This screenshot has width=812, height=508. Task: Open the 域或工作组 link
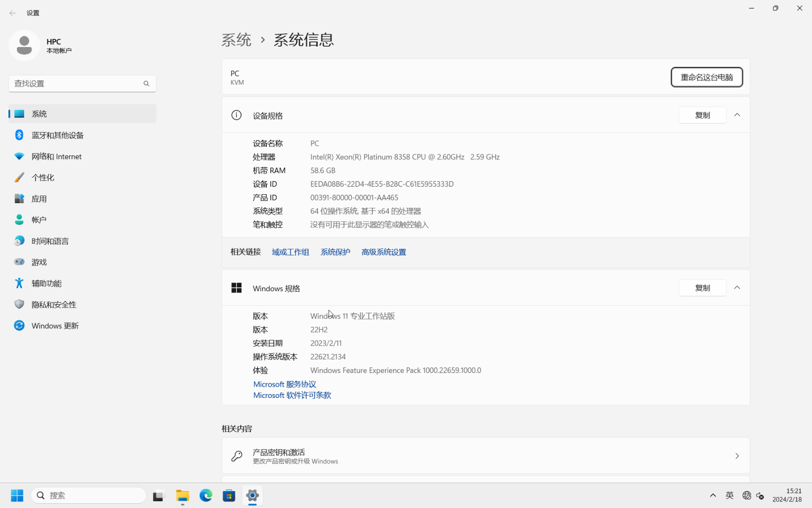pos(290,252)
